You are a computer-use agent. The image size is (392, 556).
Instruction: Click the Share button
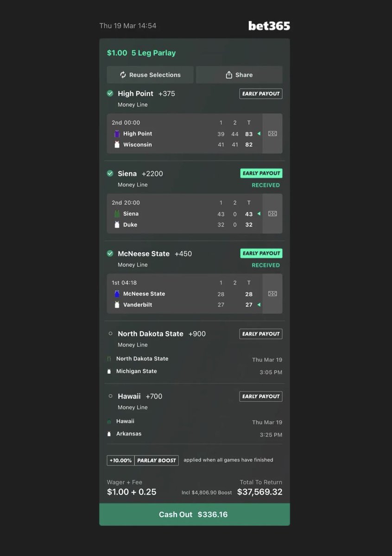pos(239,75)
